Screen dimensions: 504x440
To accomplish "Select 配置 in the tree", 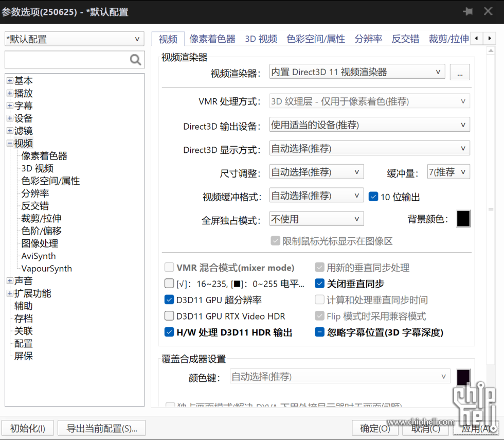I will coord(23,344).
